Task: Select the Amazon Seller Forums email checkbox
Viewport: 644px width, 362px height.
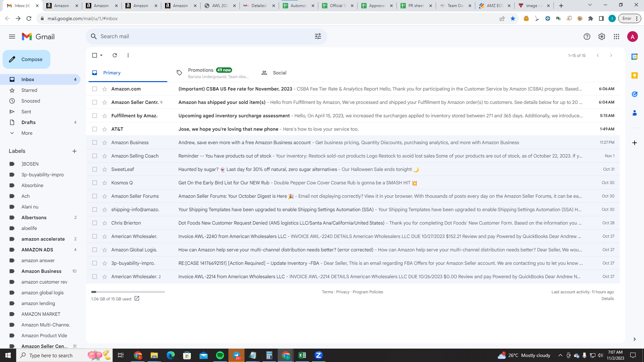Action: (95, 196)
